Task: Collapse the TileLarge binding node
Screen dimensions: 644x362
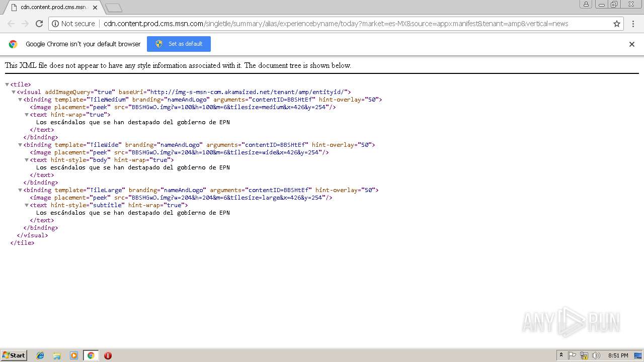Action: (20, 190)
